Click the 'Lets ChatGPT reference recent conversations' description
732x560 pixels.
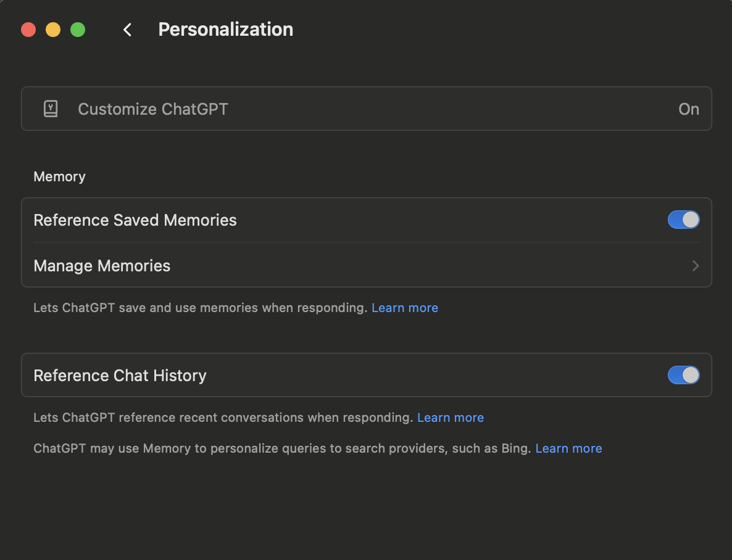[x=223, y=418]
